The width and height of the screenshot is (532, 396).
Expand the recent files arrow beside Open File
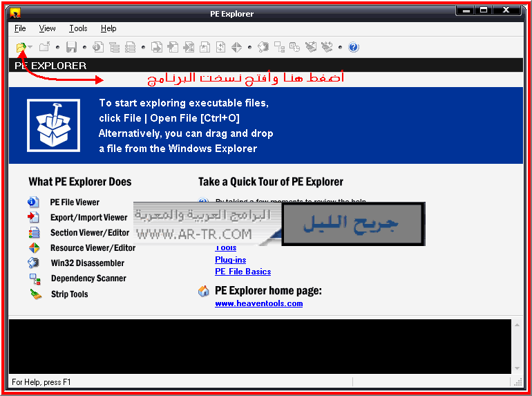click(30, 47)
